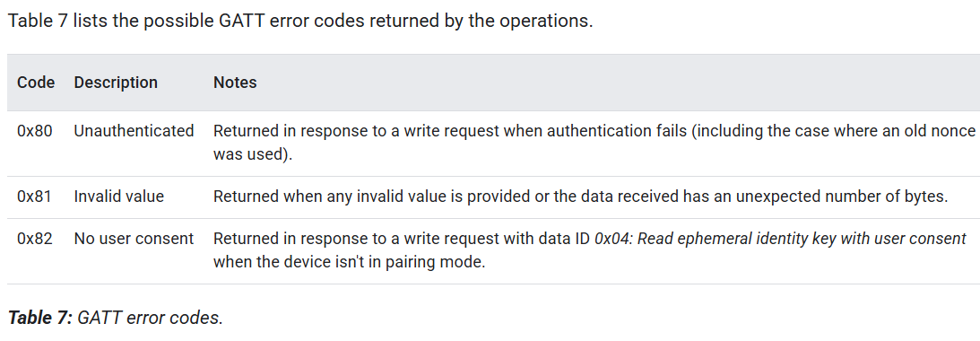Click the Unauthenticated description cell
The image size is (980, 341).
coord(134,131)
